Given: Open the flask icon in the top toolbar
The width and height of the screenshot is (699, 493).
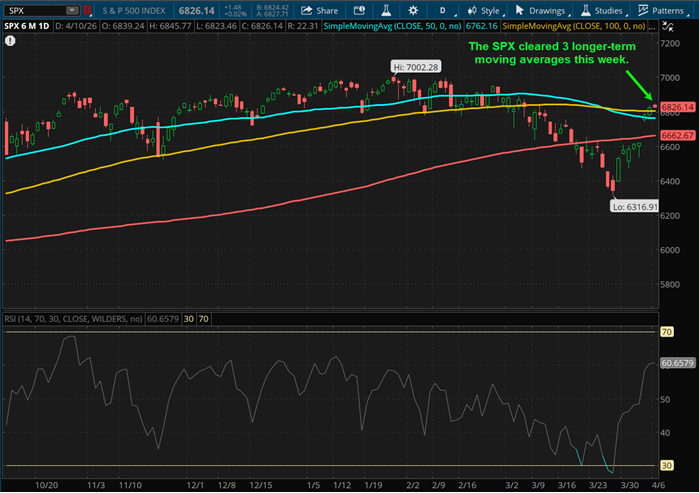Looking at the screenshot, I should point(386,11).
